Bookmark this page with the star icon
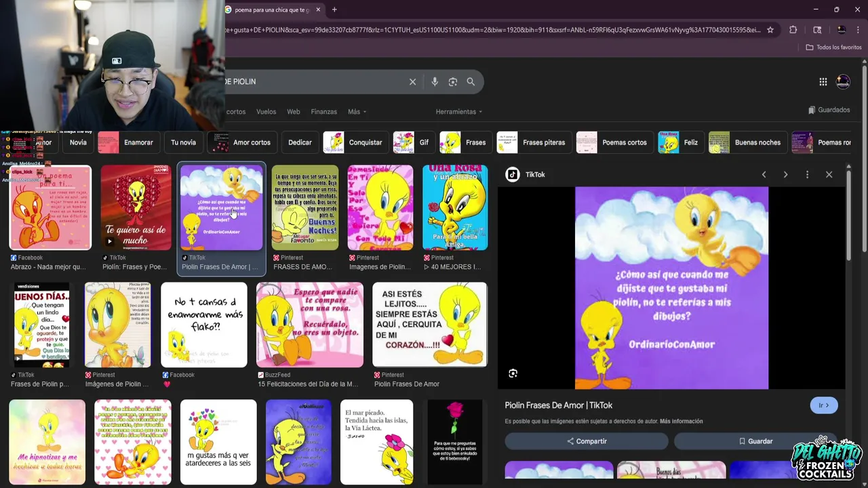Viewport: 868px width, 488px height. (770, 30)
